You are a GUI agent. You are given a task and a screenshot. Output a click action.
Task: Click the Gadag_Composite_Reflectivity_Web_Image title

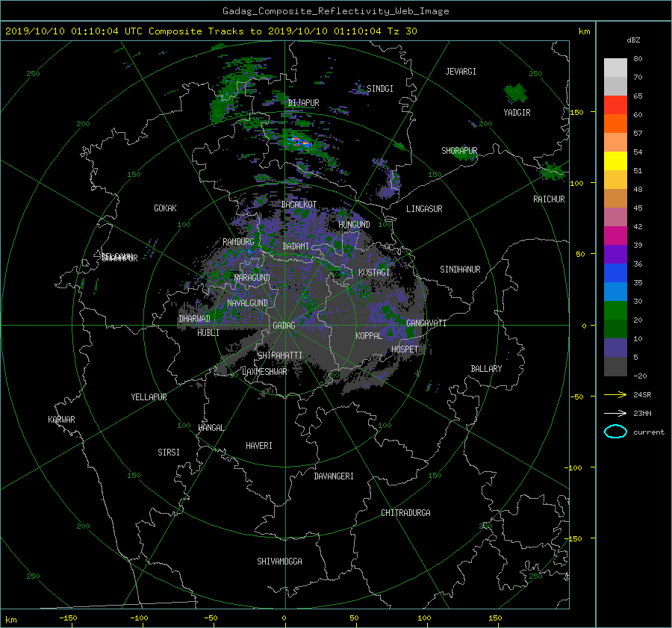[335, 11]
